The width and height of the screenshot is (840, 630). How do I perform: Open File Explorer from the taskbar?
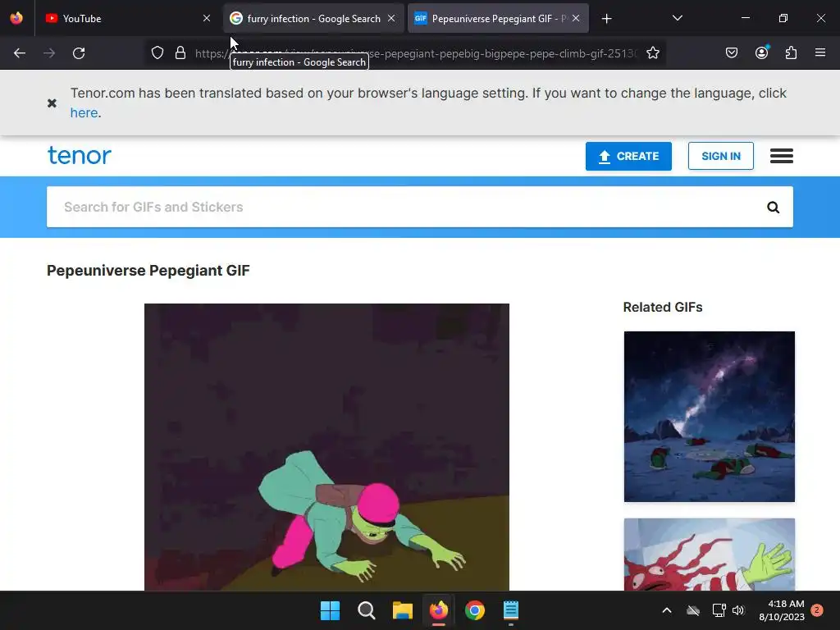point(402,610)
